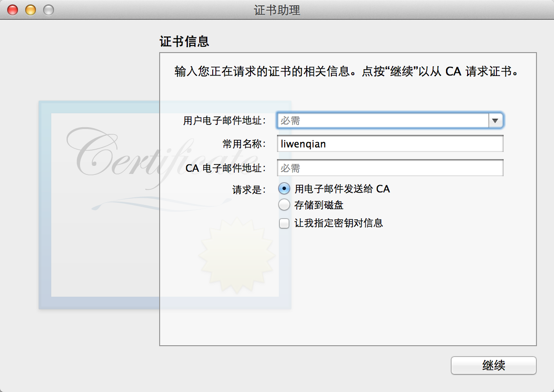Click the 证书信息 heading
Image resolution: width=554 pixels, height=392 pixels.
[184, 42]
